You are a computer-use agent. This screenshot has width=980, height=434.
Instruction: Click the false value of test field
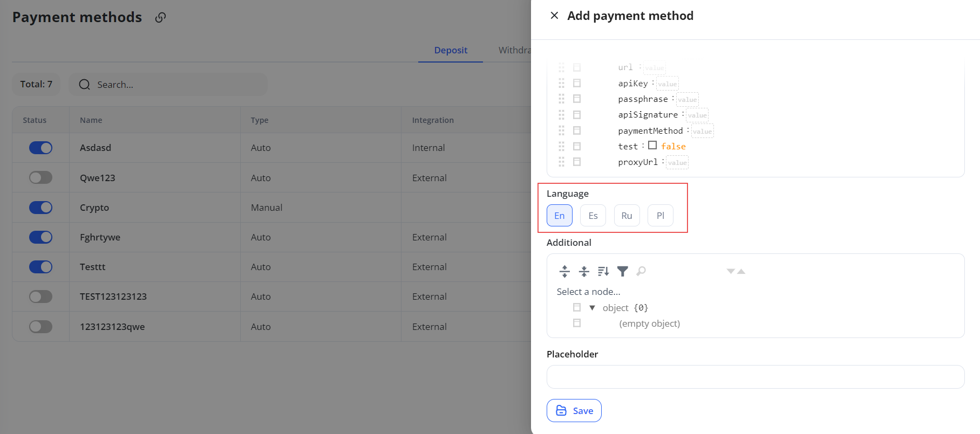(673, 147)
